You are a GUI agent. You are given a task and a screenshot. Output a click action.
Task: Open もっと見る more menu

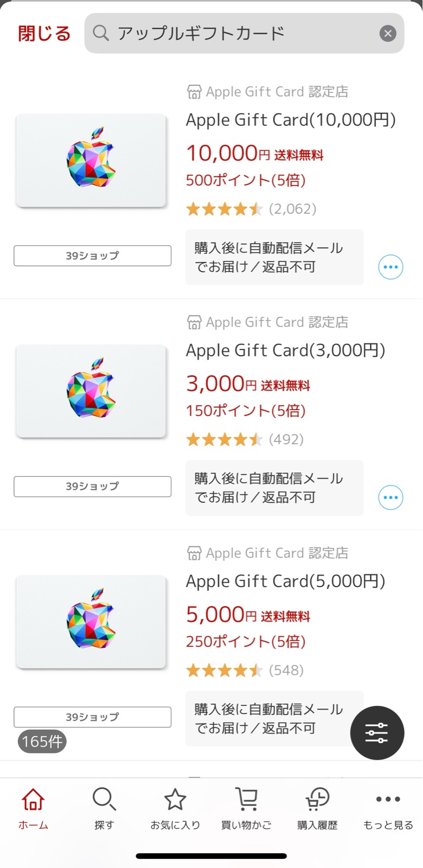click(x=388, y=808)
